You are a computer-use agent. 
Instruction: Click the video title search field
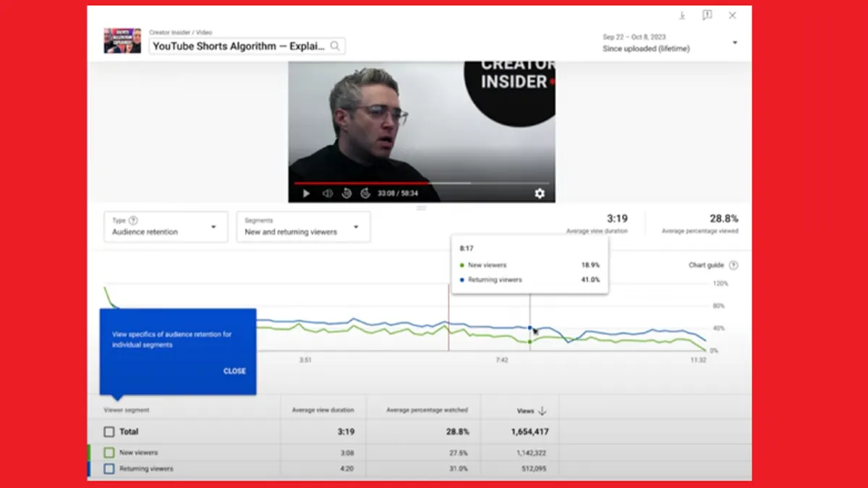pyautogui.click(x=247, y=46)
